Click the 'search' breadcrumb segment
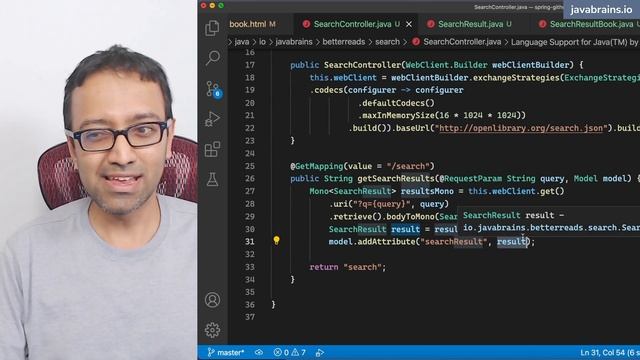Screen dimensions: 640x360 click(x=387, y=42)
